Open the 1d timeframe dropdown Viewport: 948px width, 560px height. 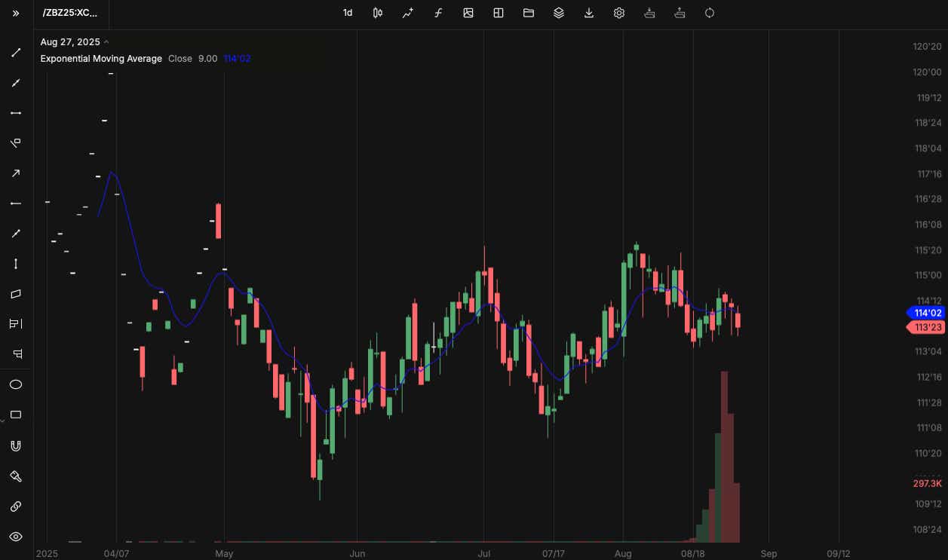coord(348,13)
